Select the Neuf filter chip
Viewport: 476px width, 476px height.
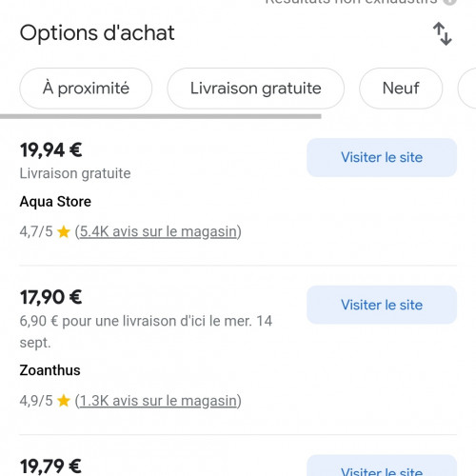coord(401,89)
